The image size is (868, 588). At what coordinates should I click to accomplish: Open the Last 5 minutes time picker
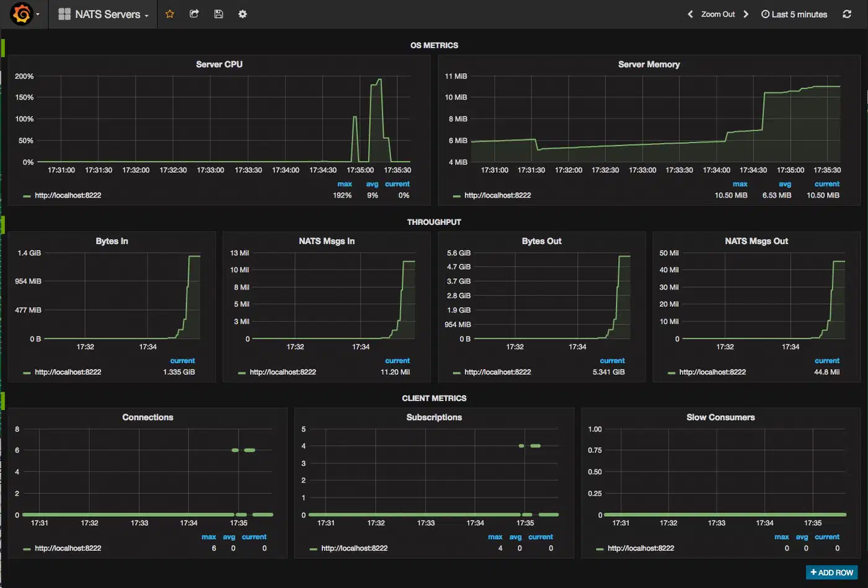coord(794,14)
